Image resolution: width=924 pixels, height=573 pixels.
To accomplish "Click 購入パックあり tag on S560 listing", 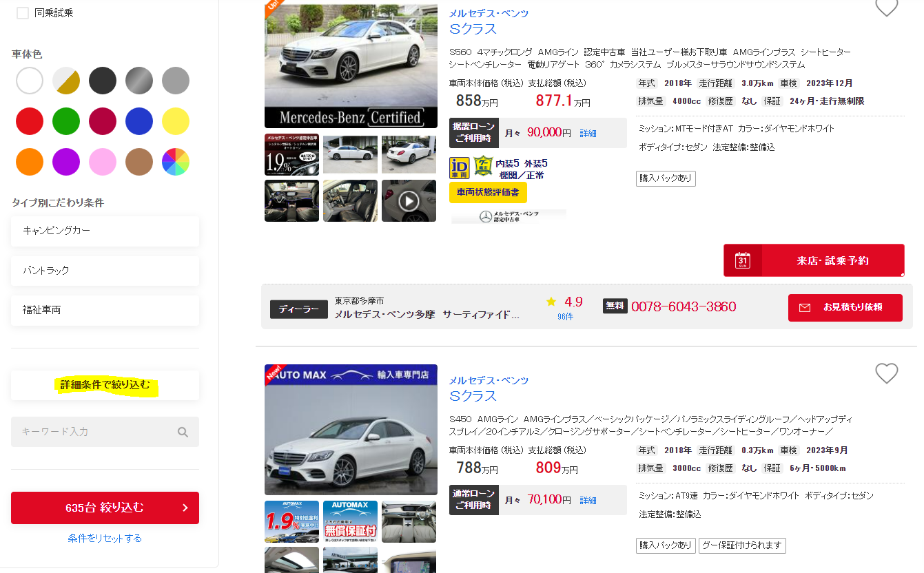I will [x=666, y=179].
